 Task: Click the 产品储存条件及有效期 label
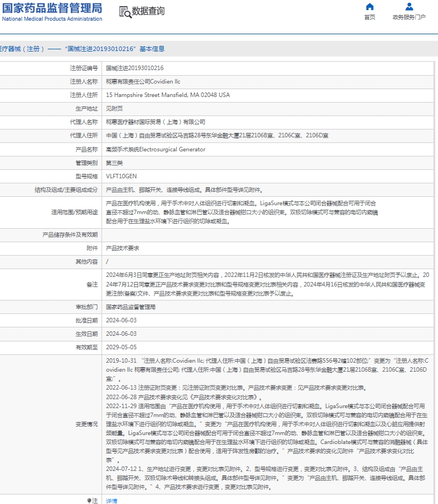point(70,235)
